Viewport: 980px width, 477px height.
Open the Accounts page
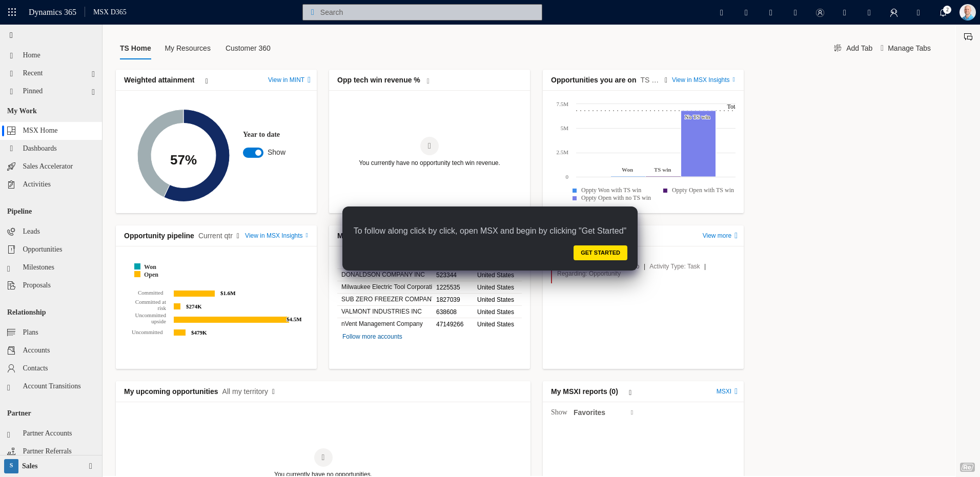[x=36, y=350]
